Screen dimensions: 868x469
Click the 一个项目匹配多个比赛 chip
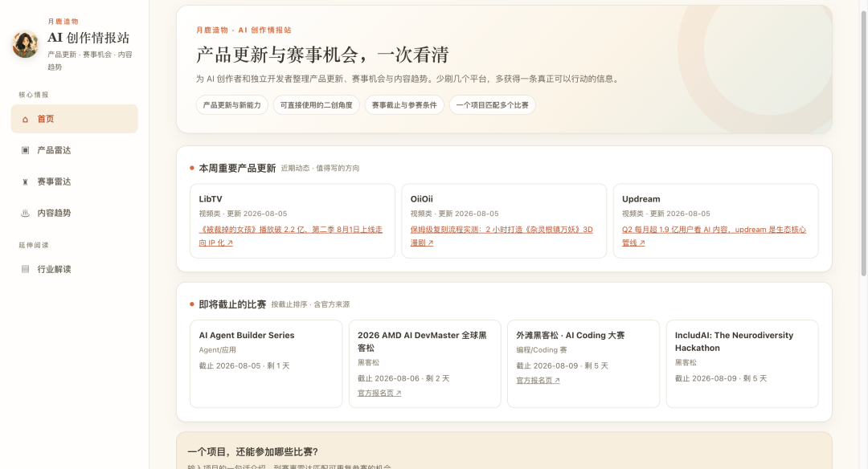click(x=492, y=105)
